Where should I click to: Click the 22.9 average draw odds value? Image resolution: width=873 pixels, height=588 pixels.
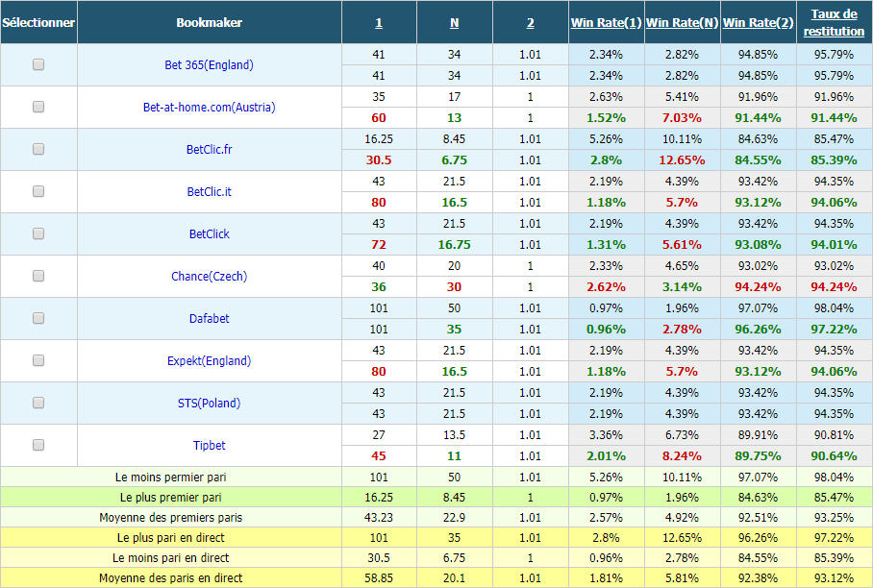pos(455,517)
